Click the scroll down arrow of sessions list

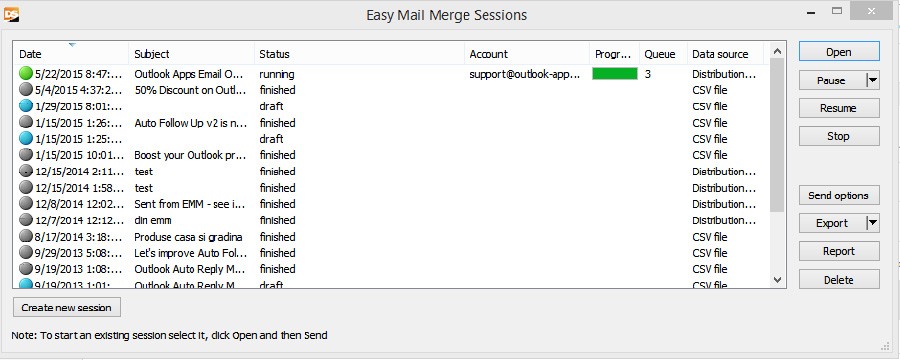[778, 280]
